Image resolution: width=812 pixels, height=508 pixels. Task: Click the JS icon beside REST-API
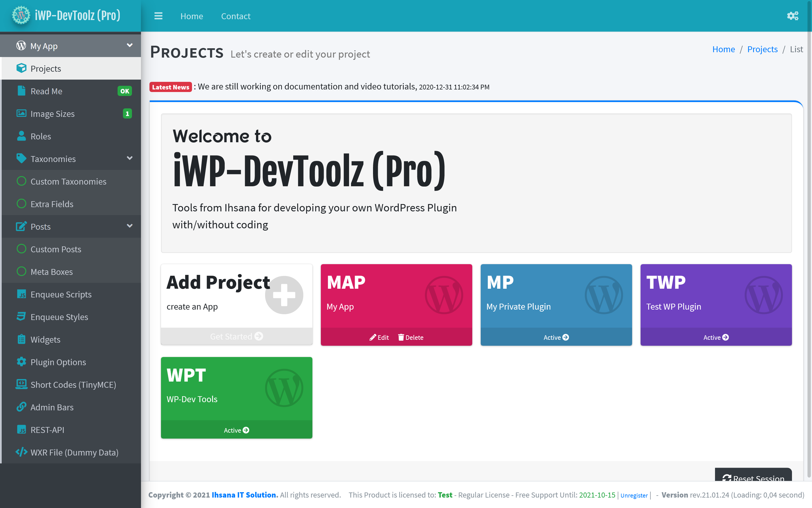[x=21, y=429]
